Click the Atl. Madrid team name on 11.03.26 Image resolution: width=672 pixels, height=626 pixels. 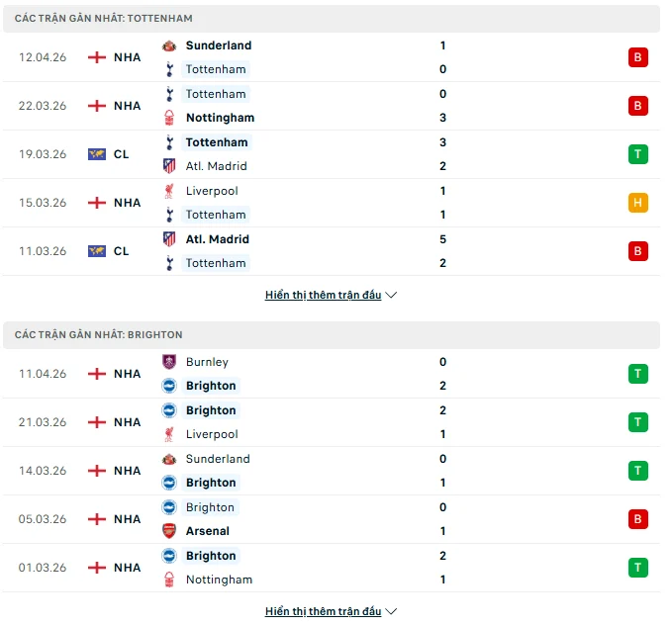click(x=218, y=239)
